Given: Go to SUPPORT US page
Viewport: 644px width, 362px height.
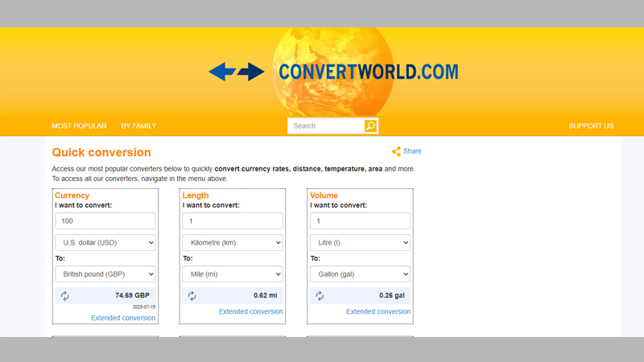Looking at the screenshot, I should 591,126.
